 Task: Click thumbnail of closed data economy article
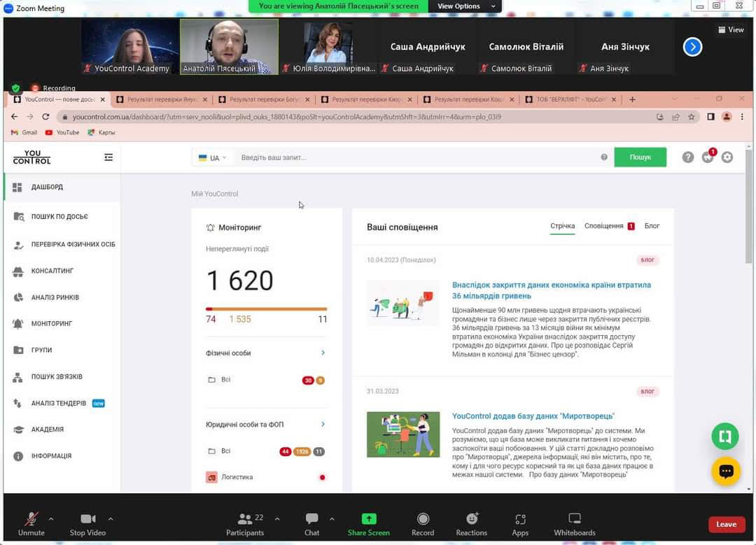(x=403, y=303)
